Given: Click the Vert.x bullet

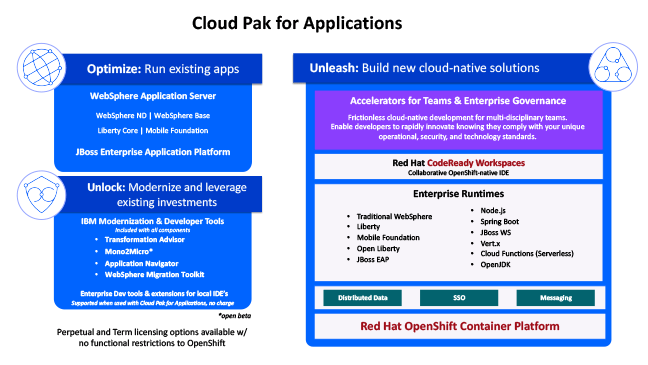Looking at the screenshot, I should click(490, 243).
